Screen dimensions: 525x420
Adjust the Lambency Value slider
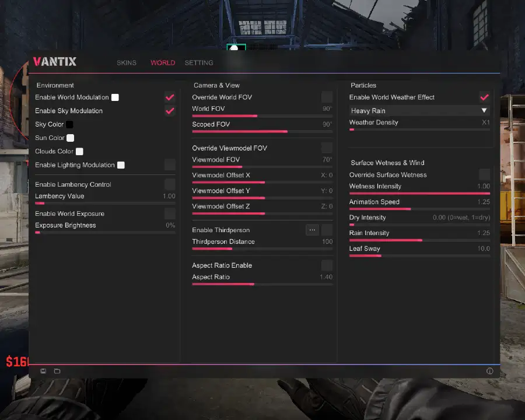105,204
